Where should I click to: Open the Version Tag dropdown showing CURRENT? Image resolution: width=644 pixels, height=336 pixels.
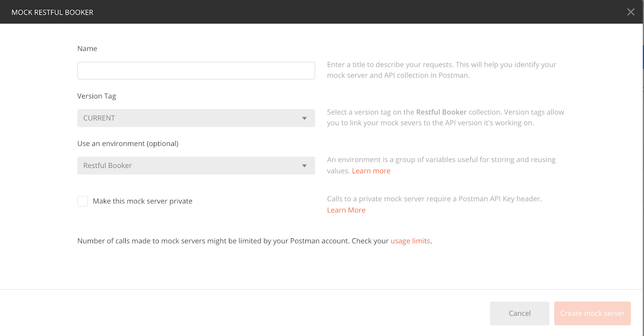pyautogui.click(x=189, y=118)
